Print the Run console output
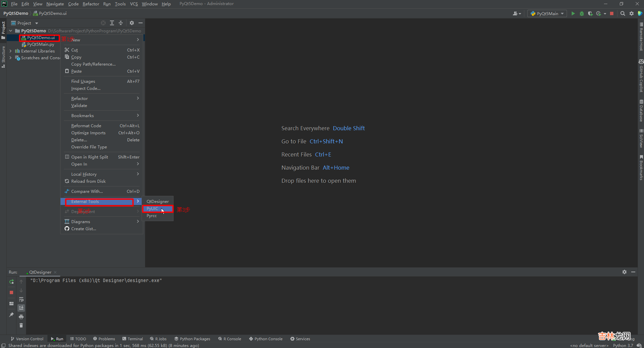644x348 pixels. pyautogui.click(x=21, y=317)
